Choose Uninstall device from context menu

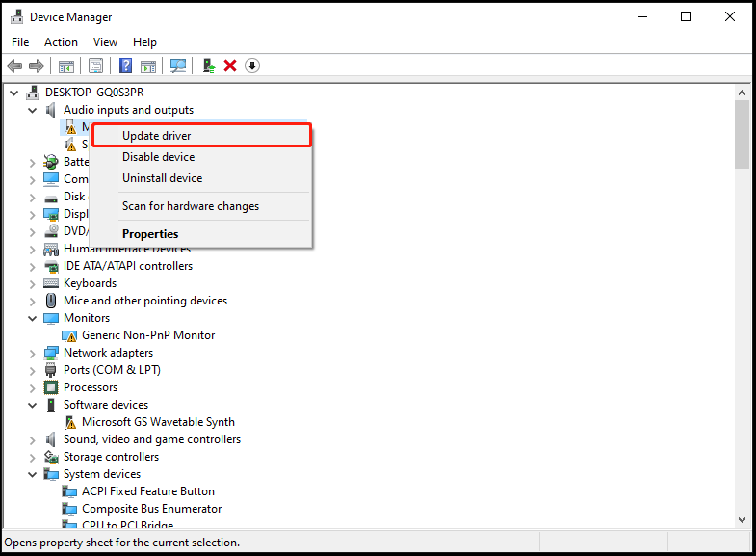[x=201, y=178]
